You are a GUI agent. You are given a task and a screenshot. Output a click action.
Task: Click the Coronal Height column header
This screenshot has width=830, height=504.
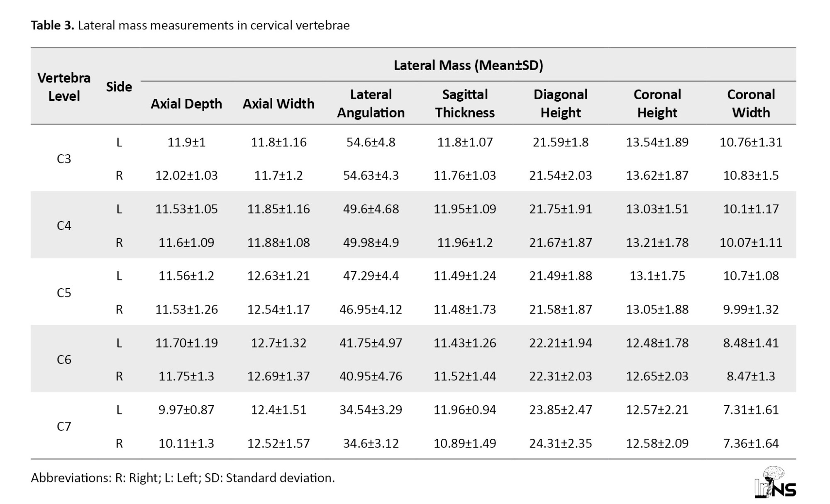pyautogui.click(x=657, y=104)
